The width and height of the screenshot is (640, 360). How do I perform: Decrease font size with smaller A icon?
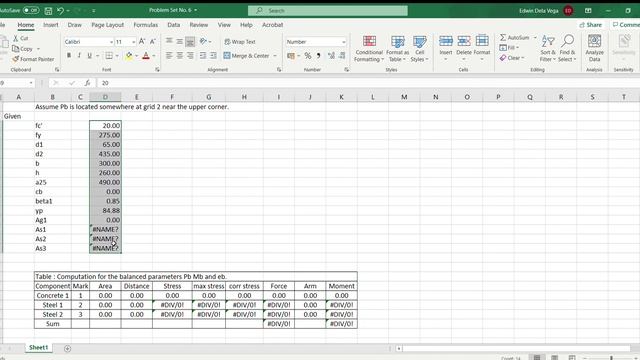(x=153, y=42)
